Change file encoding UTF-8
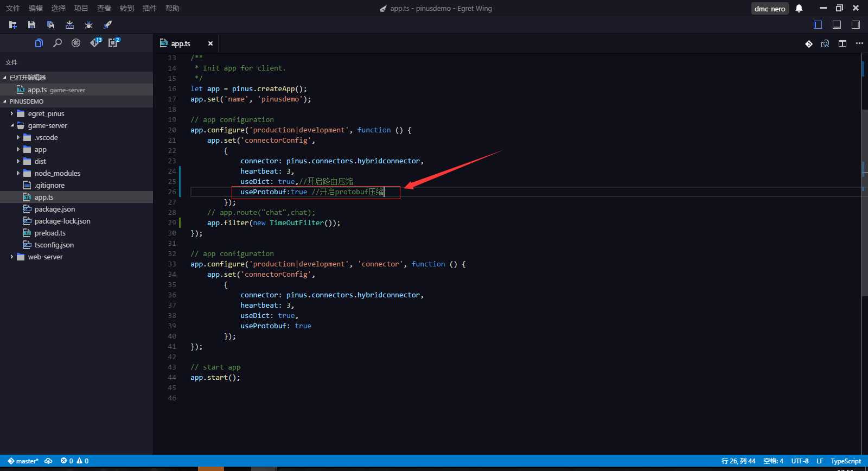Image resolution: width=868 pixels, height=471 pixels. click(x=800, y=461)
